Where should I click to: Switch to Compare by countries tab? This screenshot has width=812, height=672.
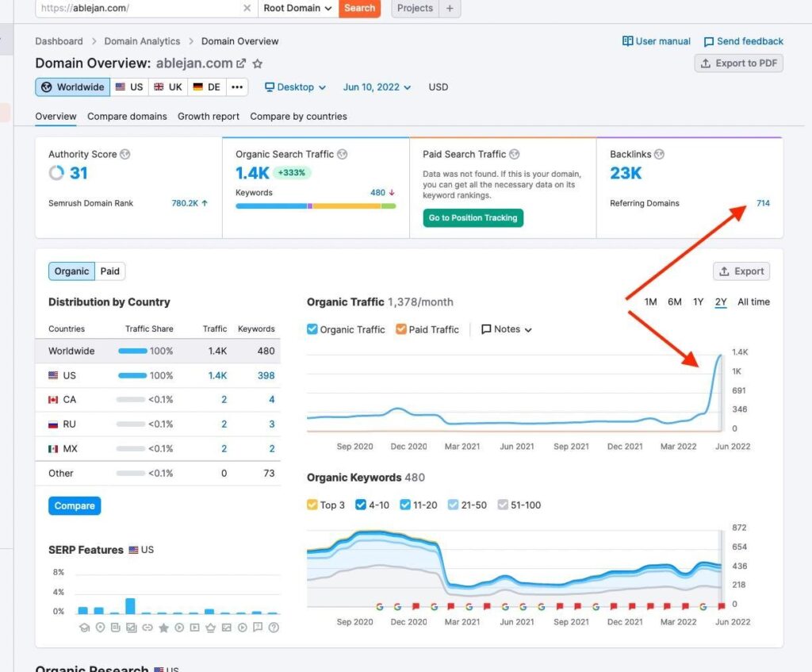(x=298, y=116)
